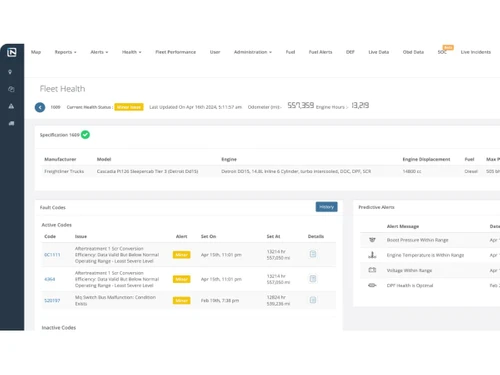Image resolution: width=500 pixels, height=375 pixels.
Task: Open the truck sidebar icon
Action: point(11,123)
